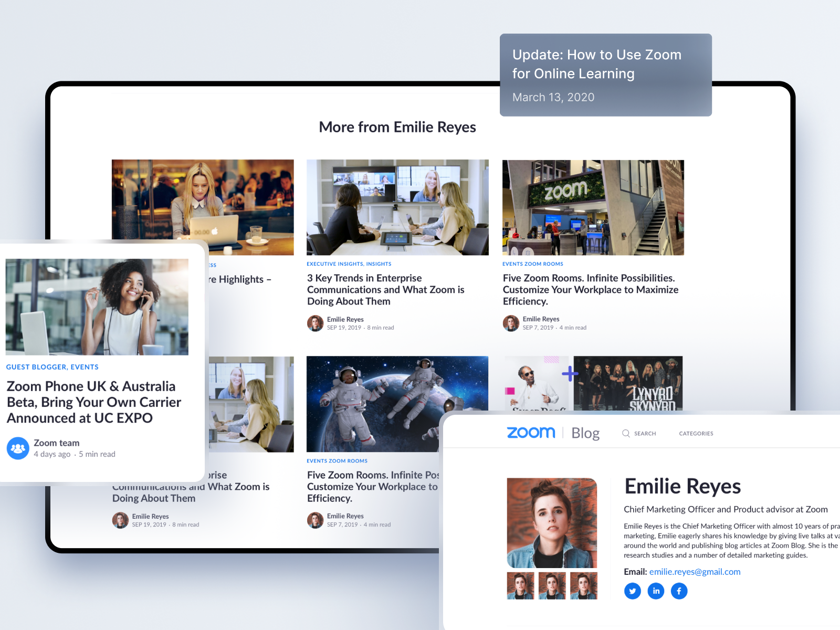Select the Facebook share icon
This screenshot has width=840, height=630.
point(679,591)
